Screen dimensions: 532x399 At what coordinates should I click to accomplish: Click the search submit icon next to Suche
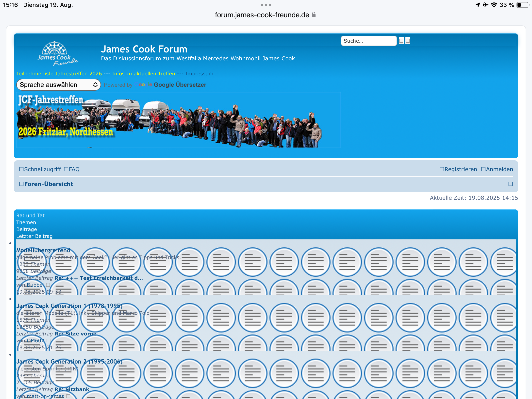tap(401, 41)
